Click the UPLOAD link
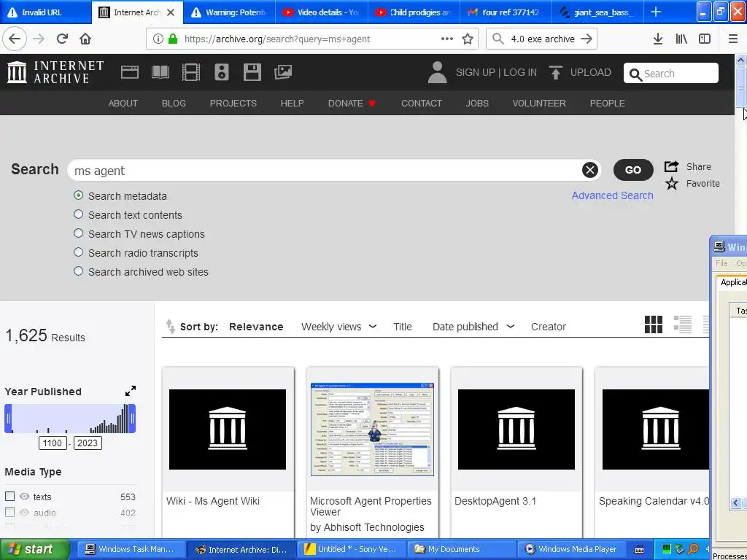747x560 pixels. (580, 72)
